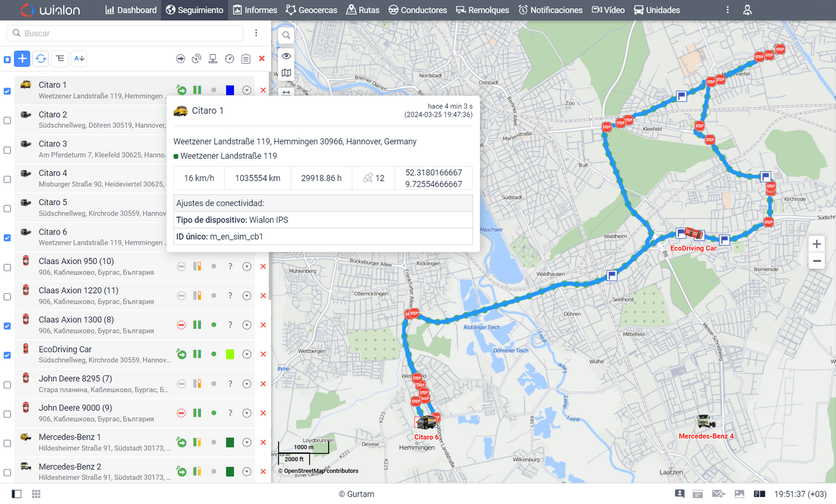
Task: Uncheck the Citaro 1 checkbox
Action: point(7,91)
